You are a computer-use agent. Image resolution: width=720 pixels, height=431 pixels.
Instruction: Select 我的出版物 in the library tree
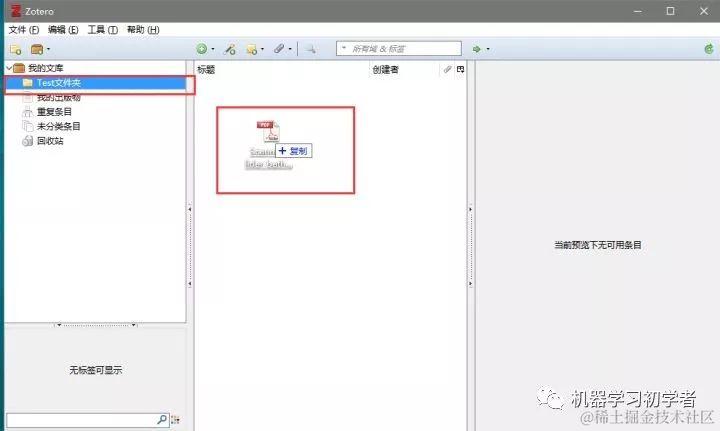pyautogui.click(x=59, y=98)
